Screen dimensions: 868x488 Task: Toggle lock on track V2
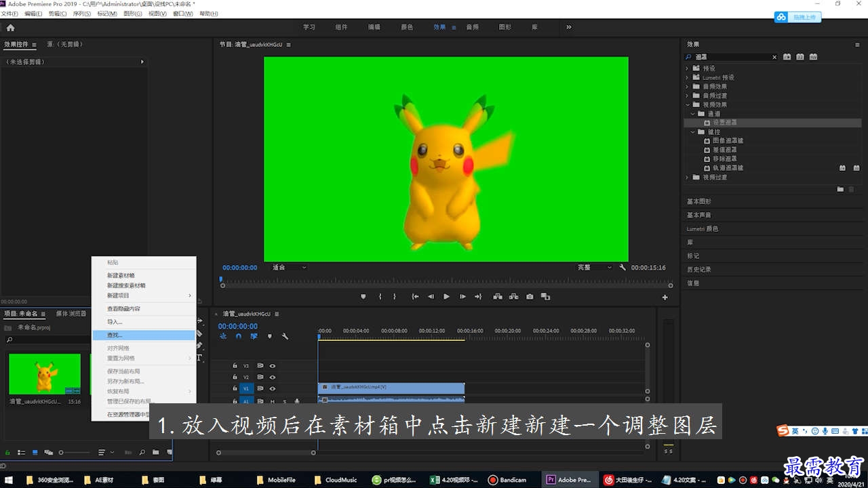click(235, 377)
